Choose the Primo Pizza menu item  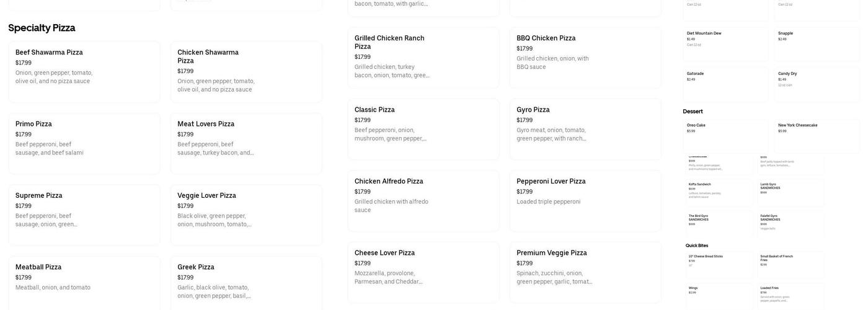(84, 143)
